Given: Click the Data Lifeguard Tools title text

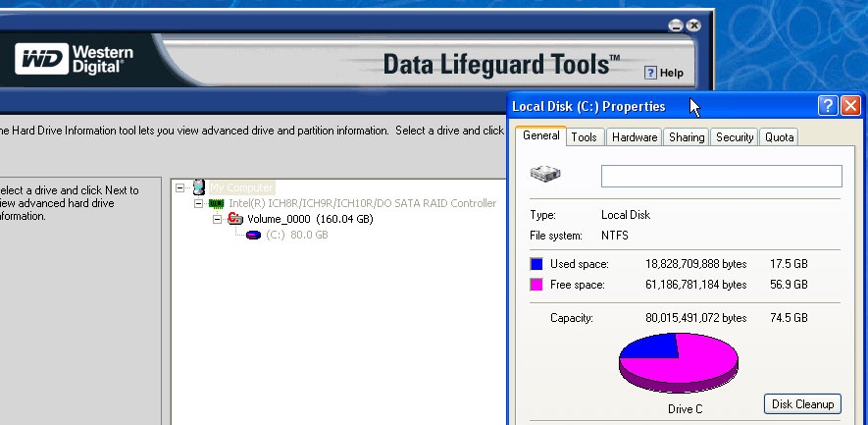Looking at the screenshot, I should pyautogui.click(x=501, y=64).
